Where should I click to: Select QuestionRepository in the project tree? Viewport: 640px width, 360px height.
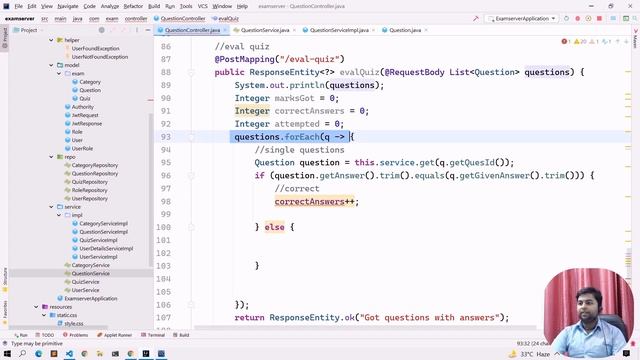pos(95,173)
